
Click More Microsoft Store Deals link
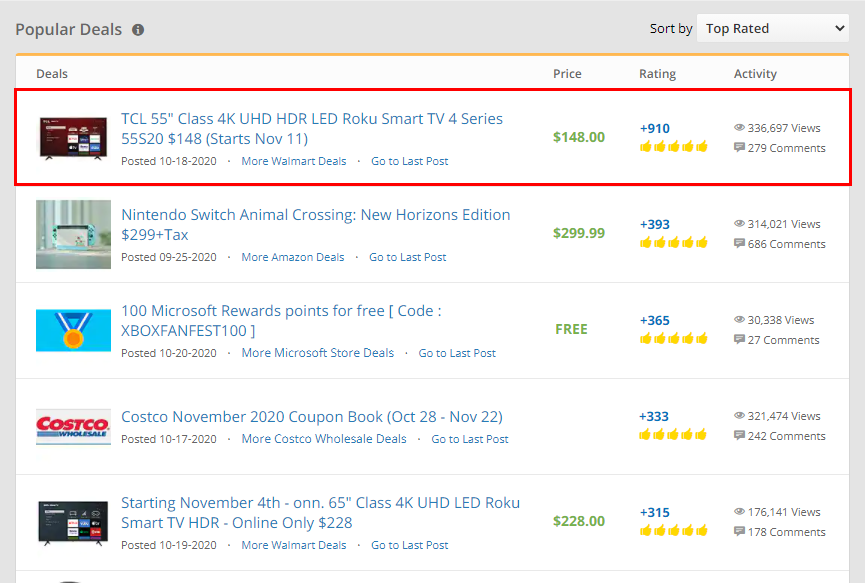[318, 353]
